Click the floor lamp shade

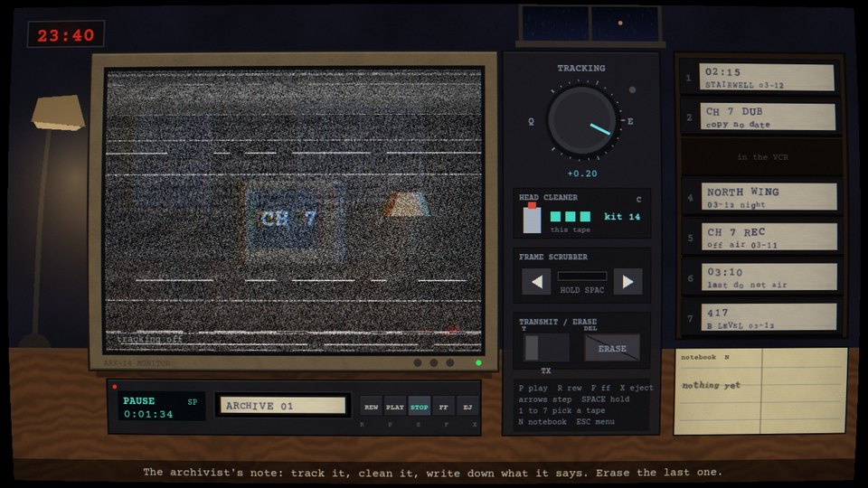point(58,112)
